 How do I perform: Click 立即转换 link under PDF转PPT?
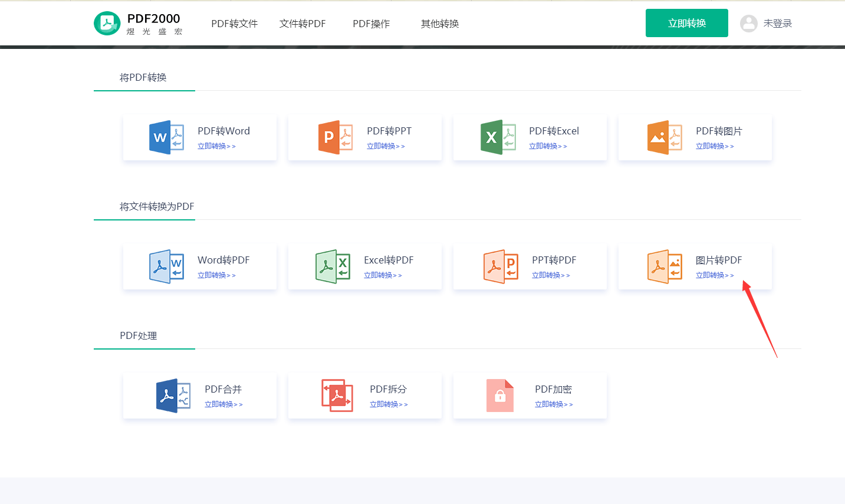point(386,146)
